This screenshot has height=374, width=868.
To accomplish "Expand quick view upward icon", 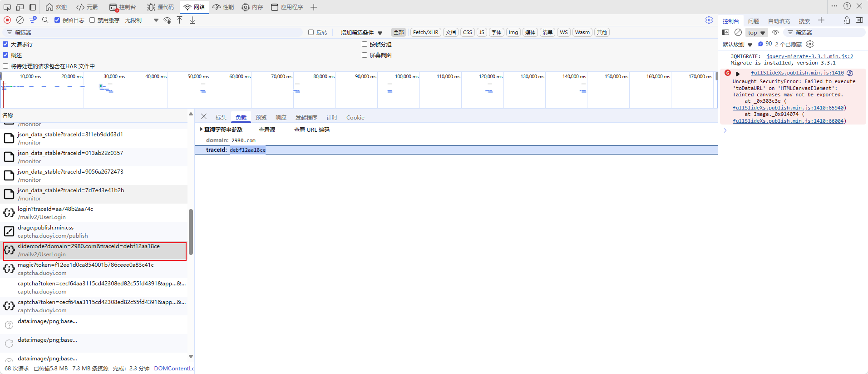I will [x=847, y=20].
